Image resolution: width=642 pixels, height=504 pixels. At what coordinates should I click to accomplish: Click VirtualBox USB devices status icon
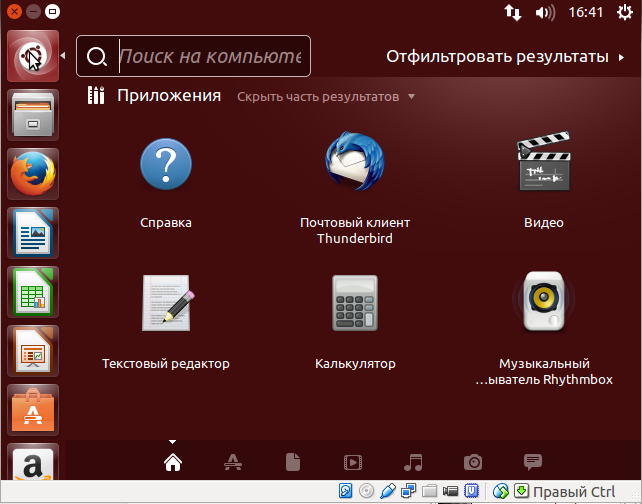(x=388, y=490)
